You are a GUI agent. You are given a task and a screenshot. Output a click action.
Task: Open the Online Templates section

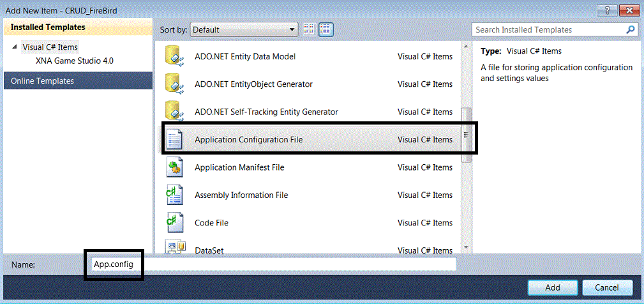click(x=42, y=80)
